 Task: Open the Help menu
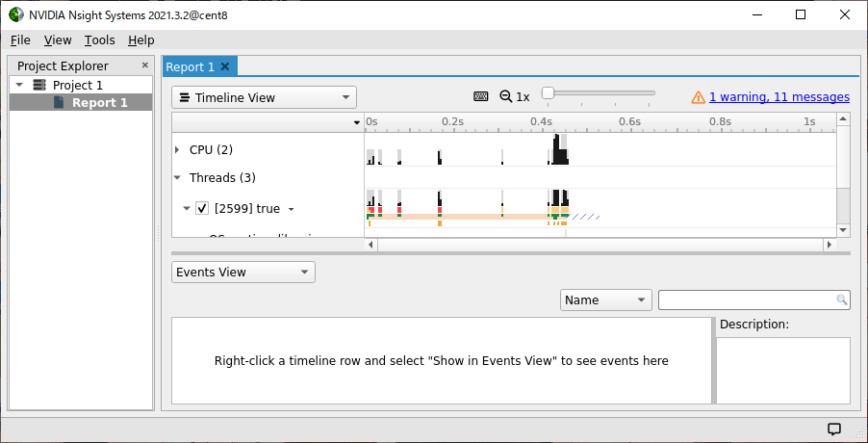click(141, 39)
